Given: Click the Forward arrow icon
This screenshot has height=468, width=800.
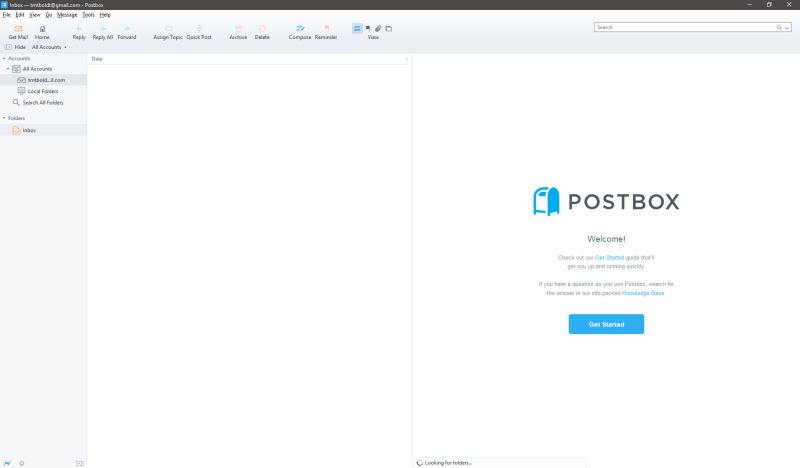Looking at the screenshot, I should coord(127,29).
